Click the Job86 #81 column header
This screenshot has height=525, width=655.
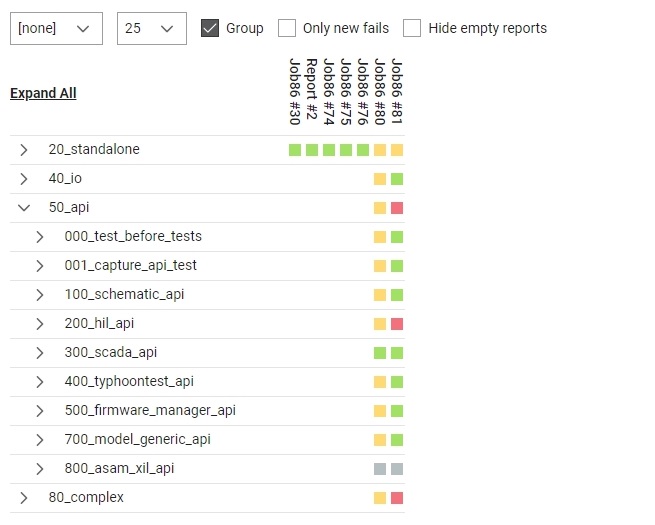click(x=397, y=91)
